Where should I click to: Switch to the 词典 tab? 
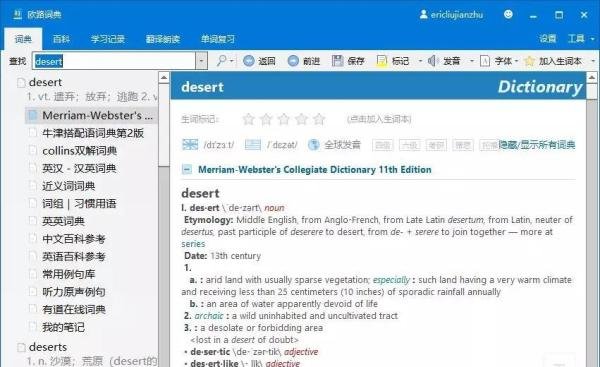[x=23, y=39]
